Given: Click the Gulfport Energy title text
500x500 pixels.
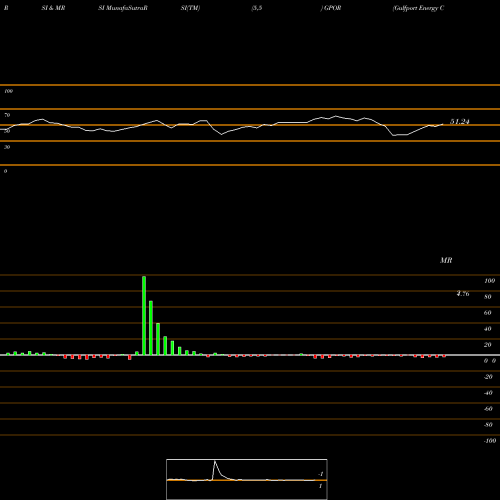Looking at the screenshot, I should 419,8.
